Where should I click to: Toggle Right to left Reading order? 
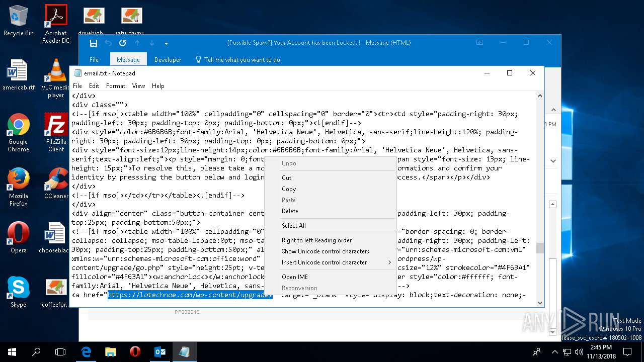330,240
